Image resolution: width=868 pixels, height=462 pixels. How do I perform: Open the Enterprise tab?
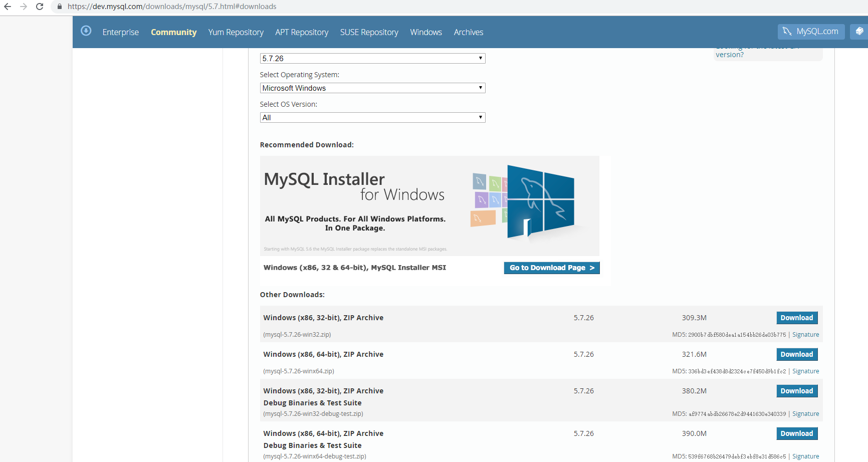point(121,32)
